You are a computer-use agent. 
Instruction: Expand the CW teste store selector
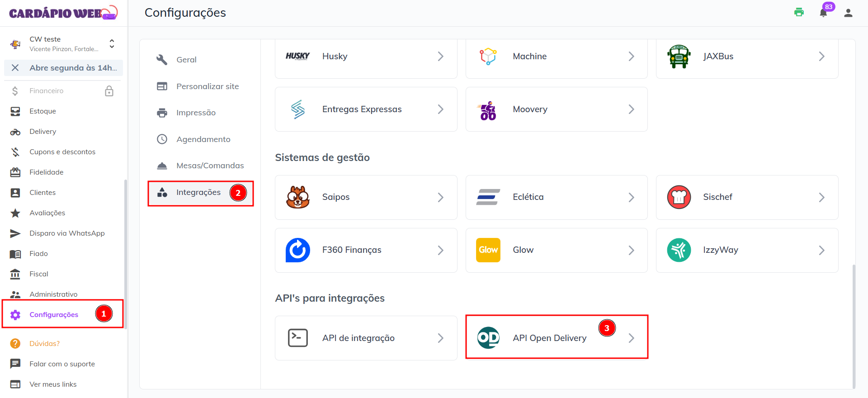(112, 44)
